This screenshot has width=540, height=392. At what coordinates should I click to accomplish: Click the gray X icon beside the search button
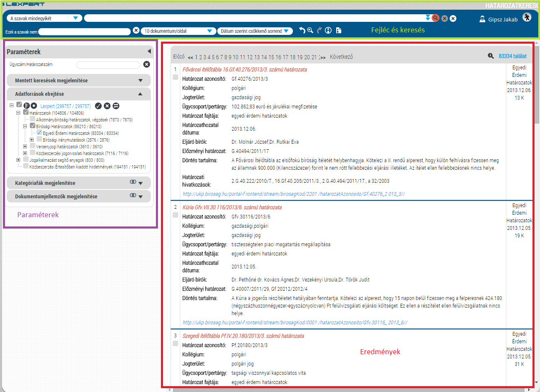[445, 18]
